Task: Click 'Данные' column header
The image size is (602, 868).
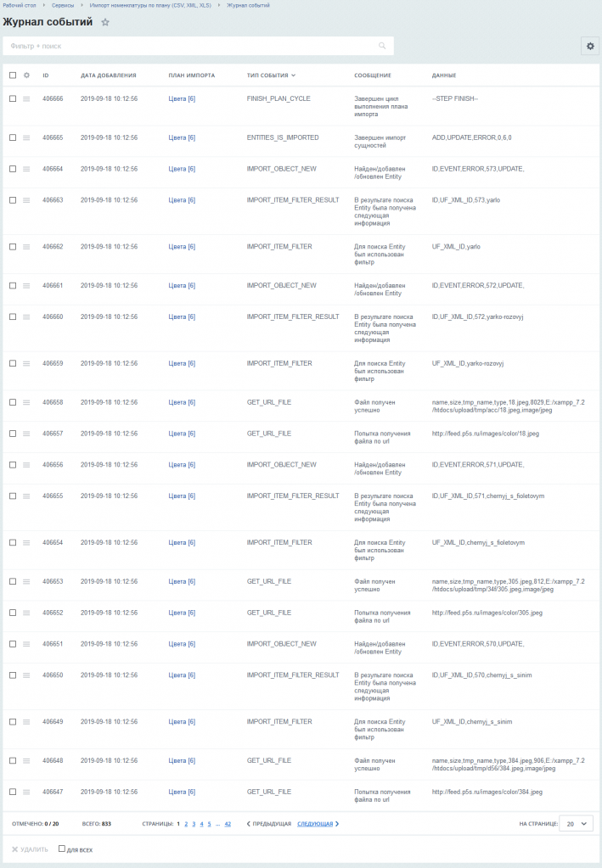Action: coord(444,76)
